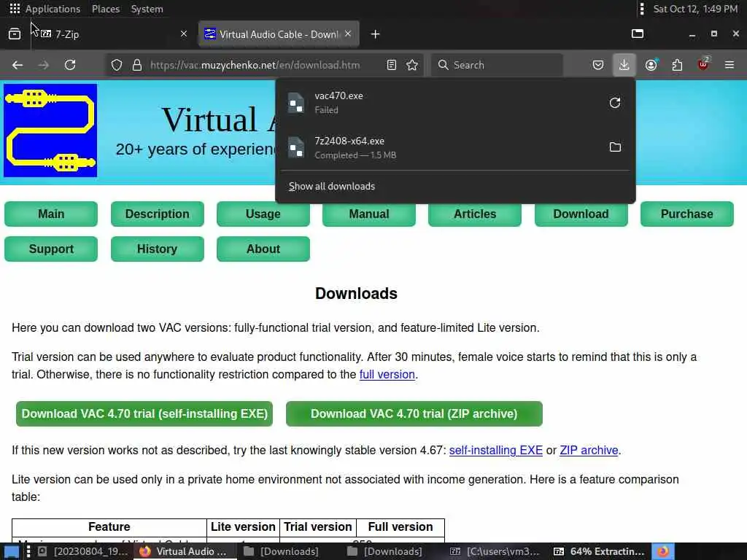
Task: Show site security lock info
Action: coord(136,65)
